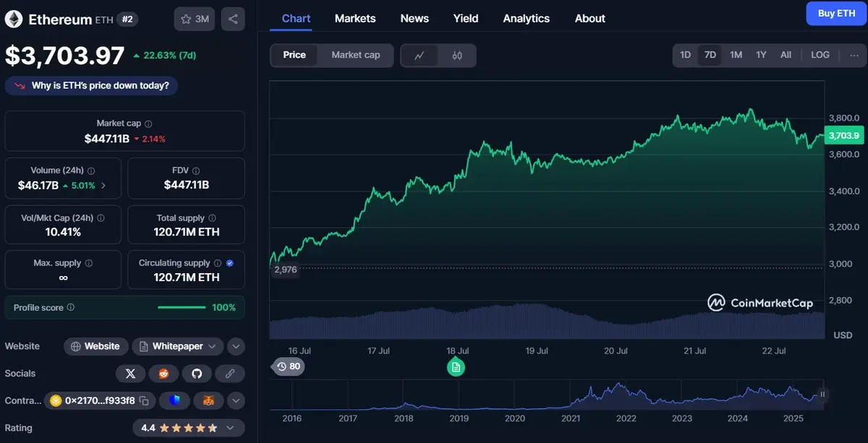
Task: Open the Markets tab
Action: point(355,19)
